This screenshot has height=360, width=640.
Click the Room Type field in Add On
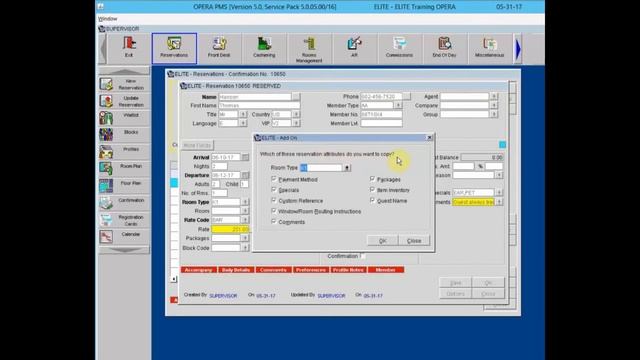pyautogui.click(x=321, y=168)
